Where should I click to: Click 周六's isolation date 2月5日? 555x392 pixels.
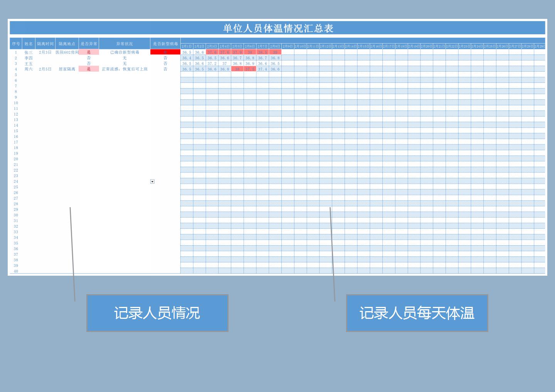tap(45, 69)
